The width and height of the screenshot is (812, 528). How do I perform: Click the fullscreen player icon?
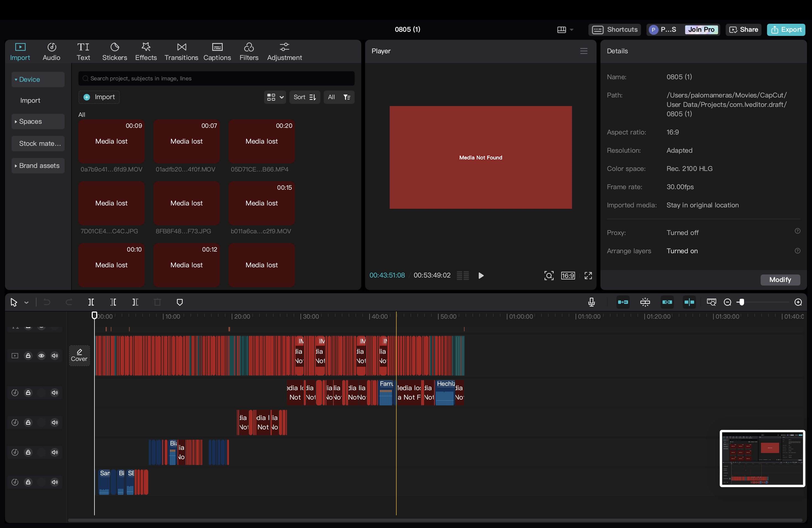[x=588, y=276]
